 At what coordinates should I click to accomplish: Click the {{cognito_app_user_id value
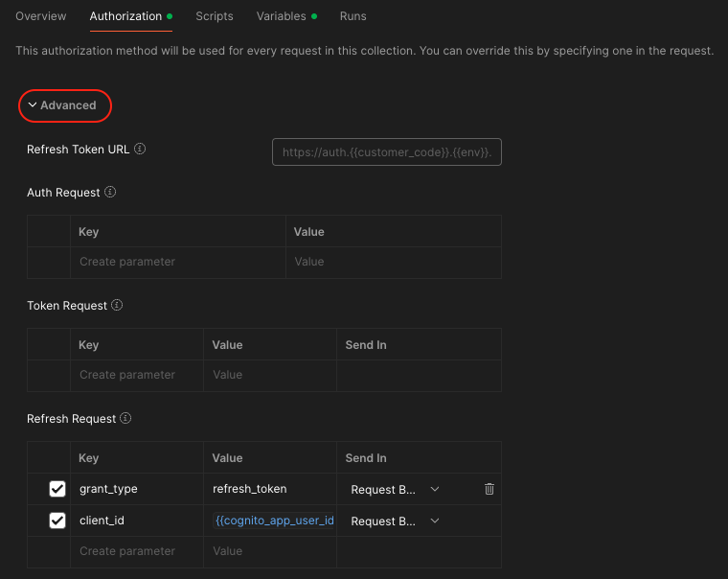(x=274, y=521)
